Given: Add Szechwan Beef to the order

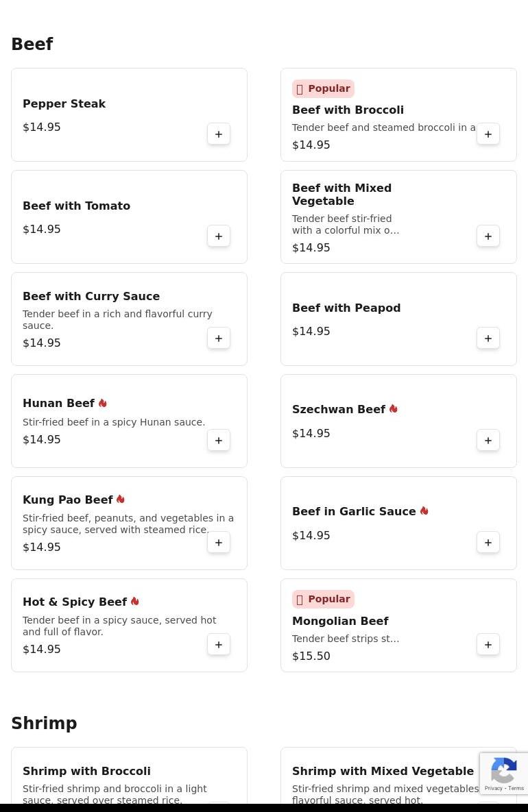Looking at the screenshot, I should point(488,441).
